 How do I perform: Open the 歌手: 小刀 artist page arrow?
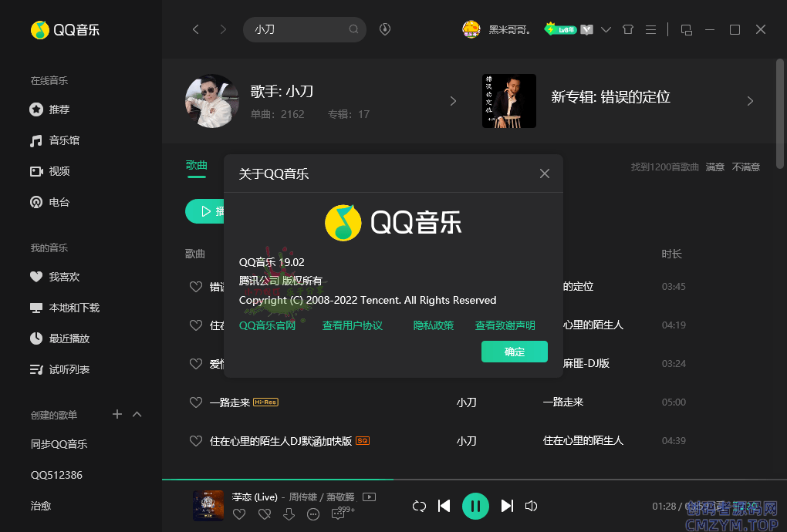tap(453, 101)
